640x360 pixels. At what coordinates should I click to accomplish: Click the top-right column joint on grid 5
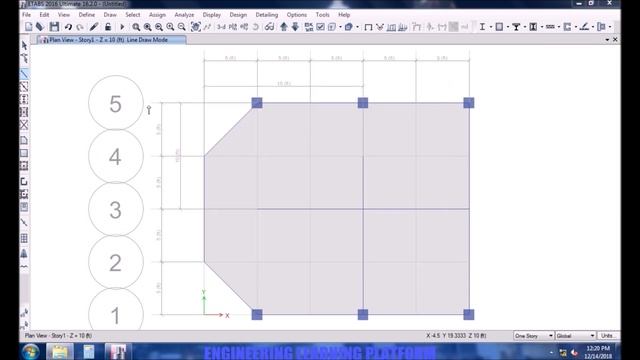pos(469,103)
